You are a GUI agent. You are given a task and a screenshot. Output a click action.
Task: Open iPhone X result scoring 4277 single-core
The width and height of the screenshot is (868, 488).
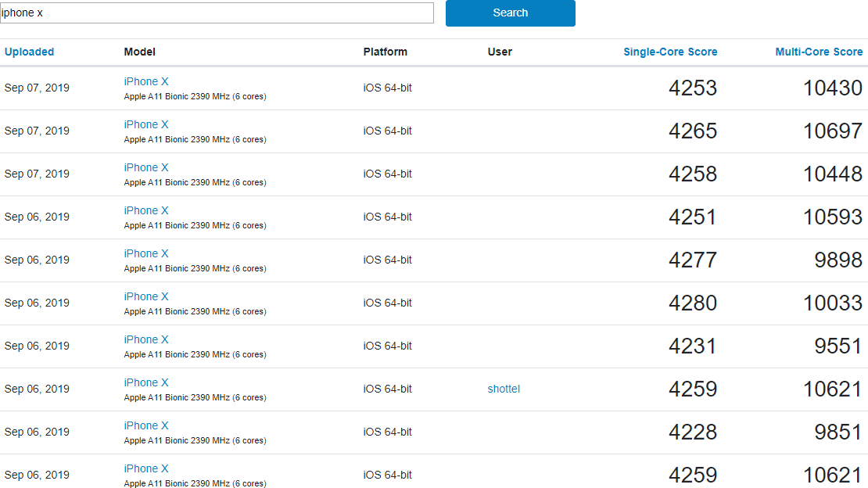tap(146, 253)
